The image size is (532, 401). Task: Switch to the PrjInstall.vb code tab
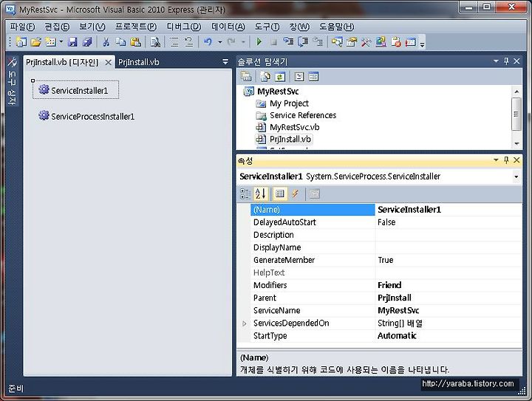138,62
